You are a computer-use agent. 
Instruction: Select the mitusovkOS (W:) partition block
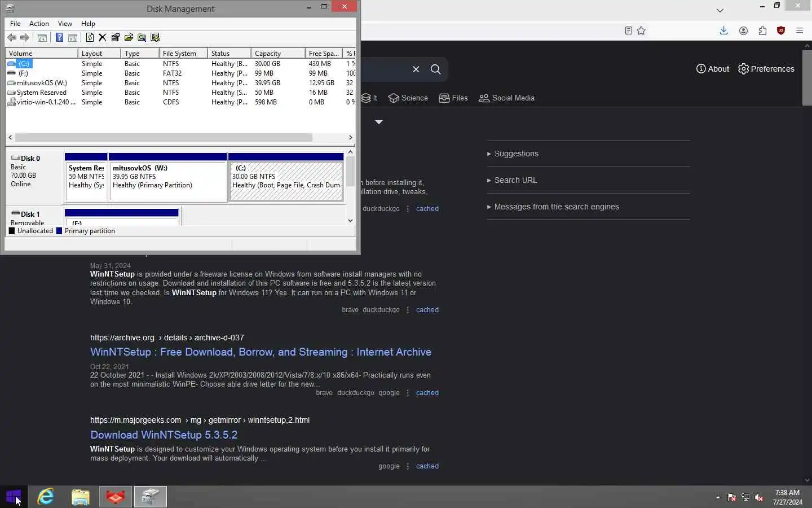point(168,177)
